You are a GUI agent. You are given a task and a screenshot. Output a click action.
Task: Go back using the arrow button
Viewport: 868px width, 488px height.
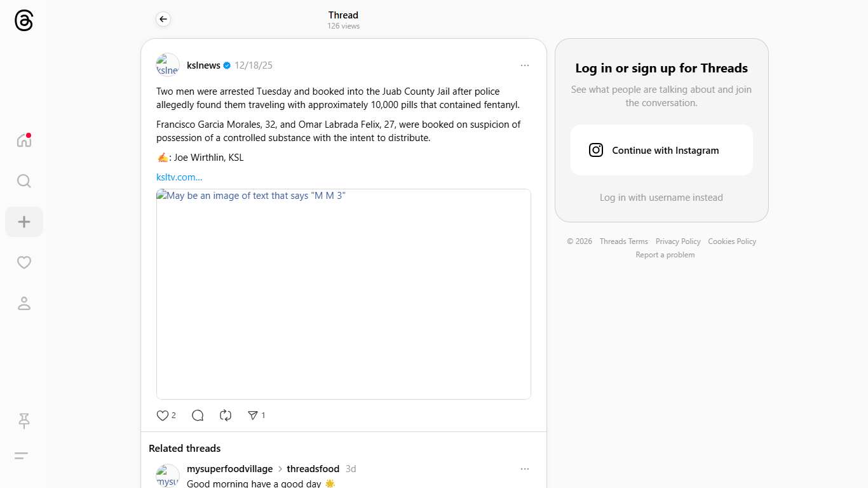[163, 19]
